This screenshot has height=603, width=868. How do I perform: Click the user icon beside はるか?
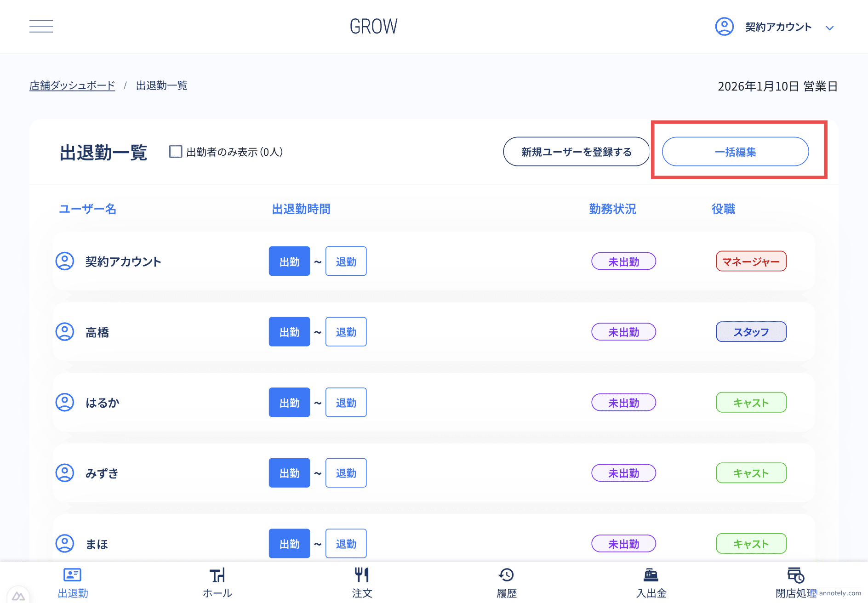pos(65,403)
